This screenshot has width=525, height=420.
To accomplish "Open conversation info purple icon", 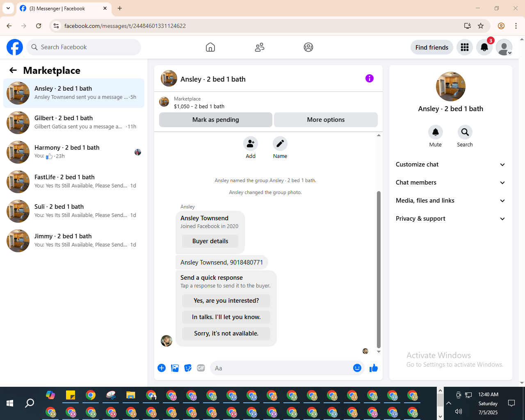I will (x=370, y=78).
